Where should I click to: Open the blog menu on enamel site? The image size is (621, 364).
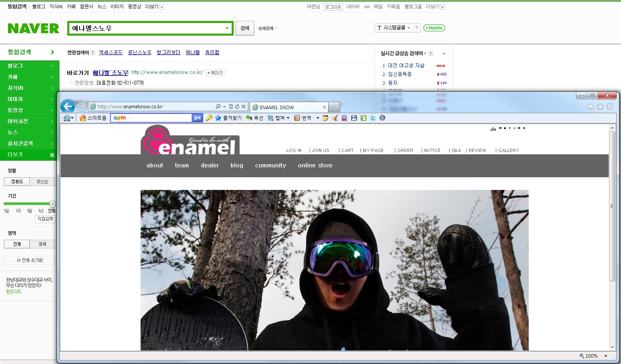(x=237, y=165)
